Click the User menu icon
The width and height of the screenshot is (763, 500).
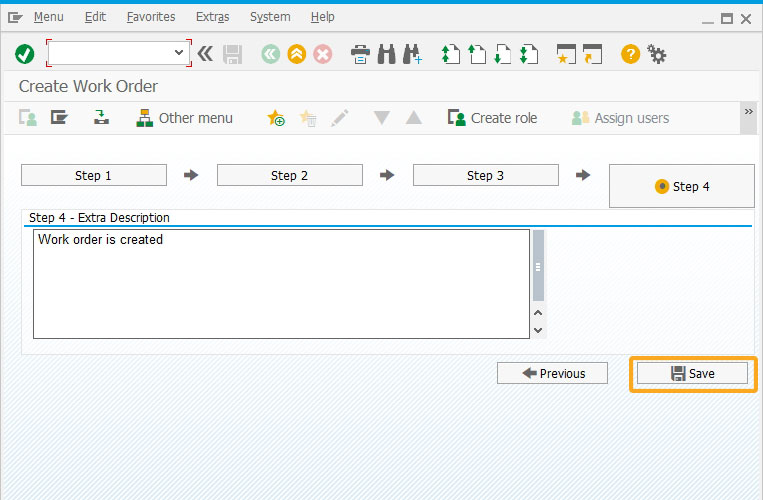pos(28,118)
